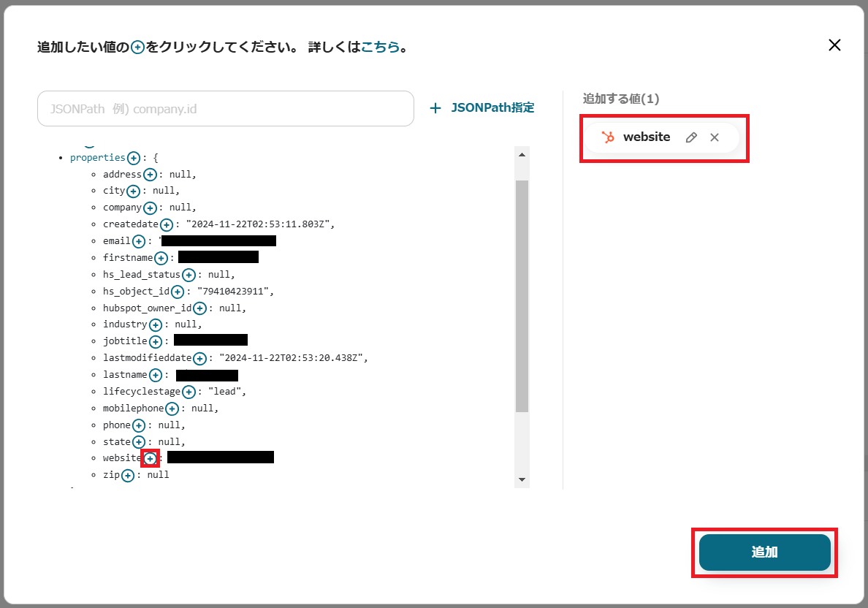The image size is (868, 608).
Task: Add the hubspot_owner_id value
Action: (200, 308)
